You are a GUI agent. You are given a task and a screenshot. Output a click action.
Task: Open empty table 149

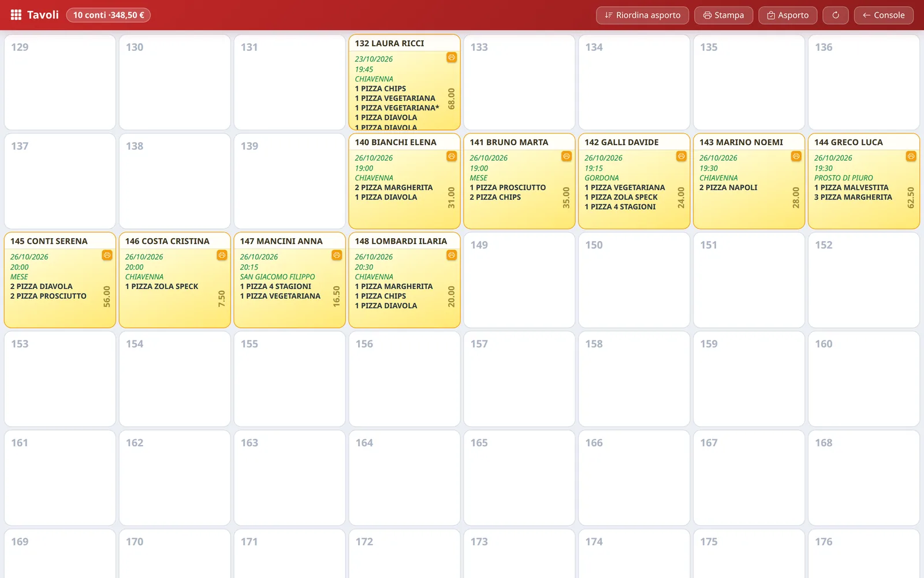(519, 280)
